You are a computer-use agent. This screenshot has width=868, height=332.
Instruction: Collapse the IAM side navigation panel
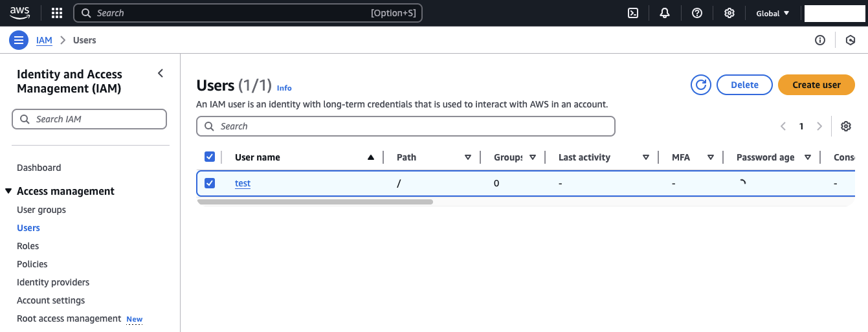click(161, 74)
